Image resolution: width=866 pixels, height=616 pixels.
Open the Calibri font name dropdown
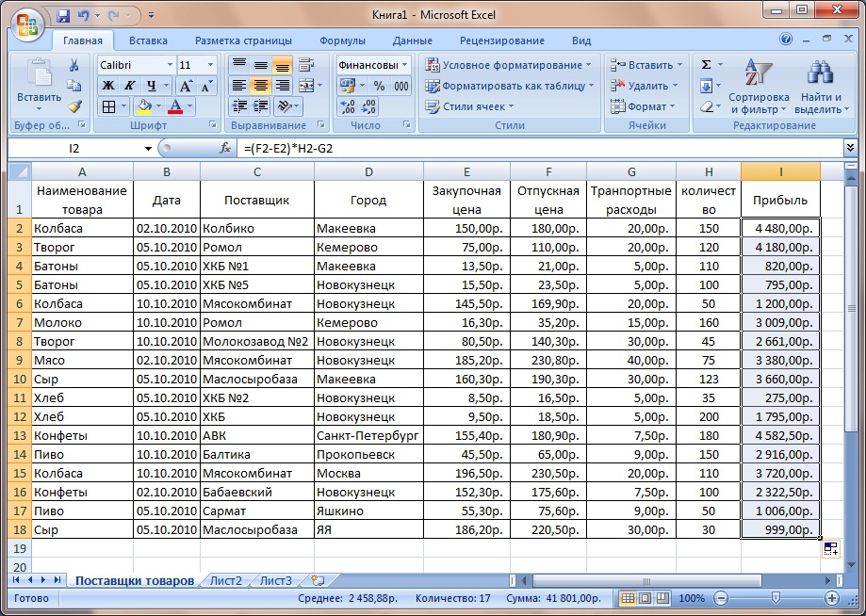(x=170, y=65)
